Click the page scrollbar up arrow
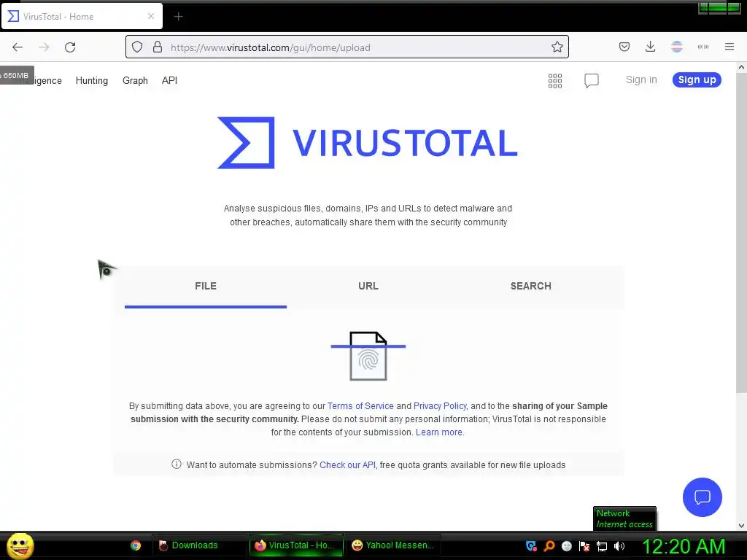The width and height of the screenshot is (747, 560). (x=741, y=67)
